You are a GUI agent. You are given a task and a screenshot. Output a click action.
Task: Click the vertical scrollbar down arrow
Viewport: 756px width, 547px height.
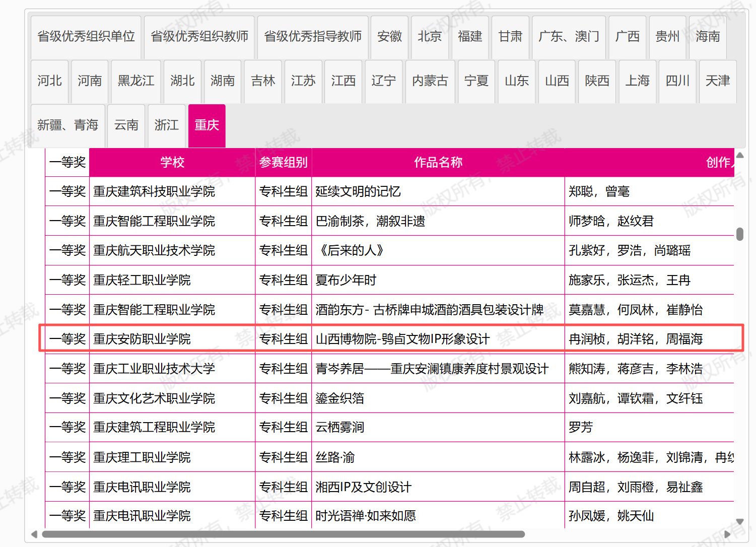pos(740,522)
